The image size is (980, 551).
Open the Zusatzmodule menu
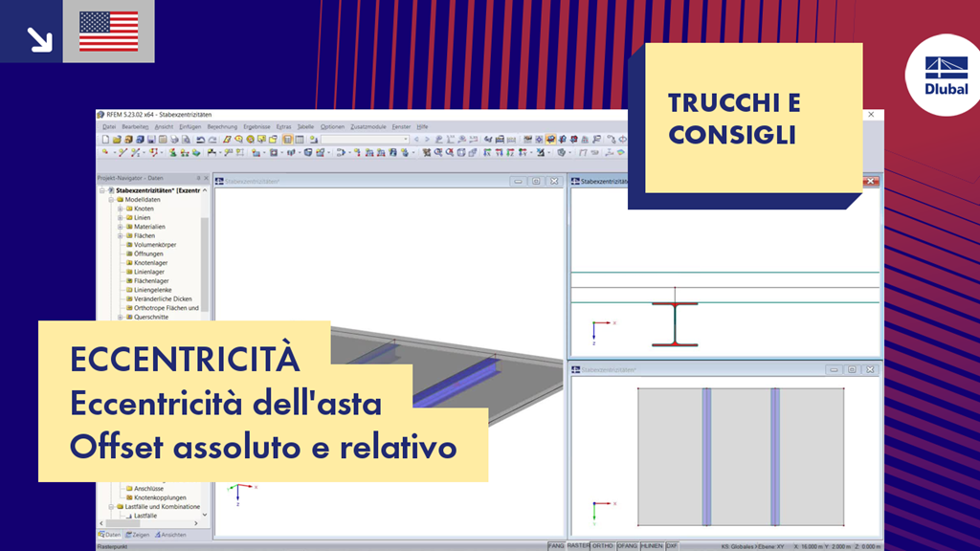point(368,127)
